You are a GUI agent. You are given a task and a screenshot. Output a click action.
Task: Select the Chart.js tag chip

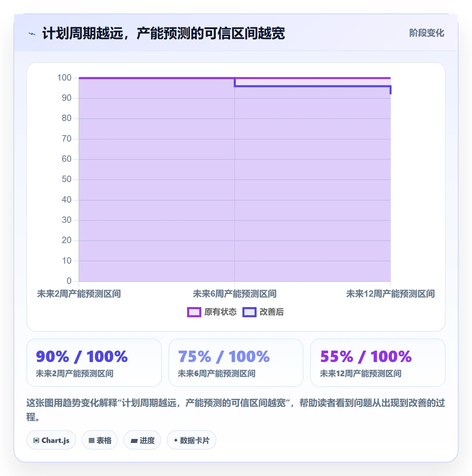coord(51,440)
